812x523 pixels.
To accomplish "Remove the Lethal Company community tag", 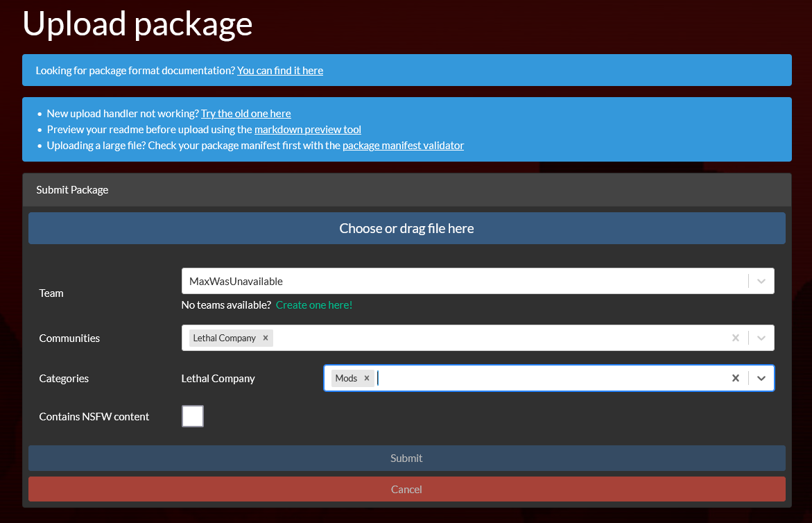I will coord(265,338).
